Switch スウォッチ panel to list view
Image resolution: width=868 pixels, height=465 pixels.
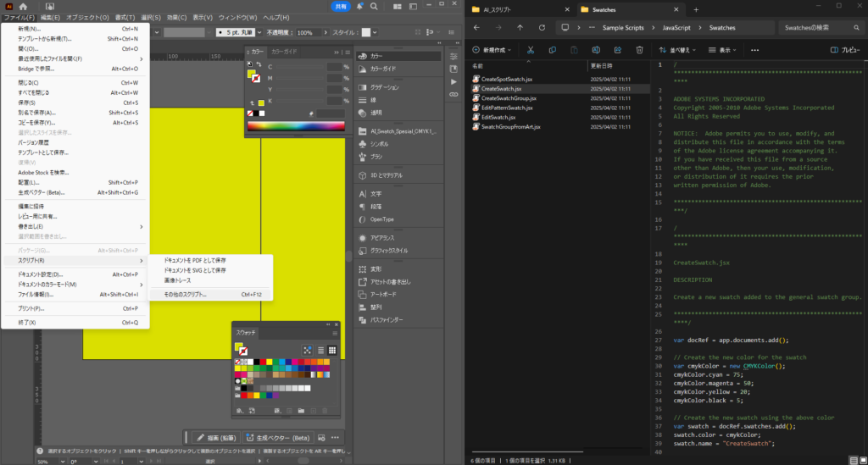(x=320, y=350)
